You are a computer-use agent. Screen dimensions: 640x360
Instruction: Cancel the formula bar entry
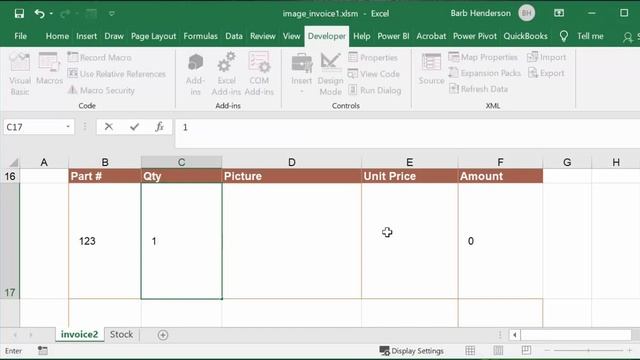109,127
